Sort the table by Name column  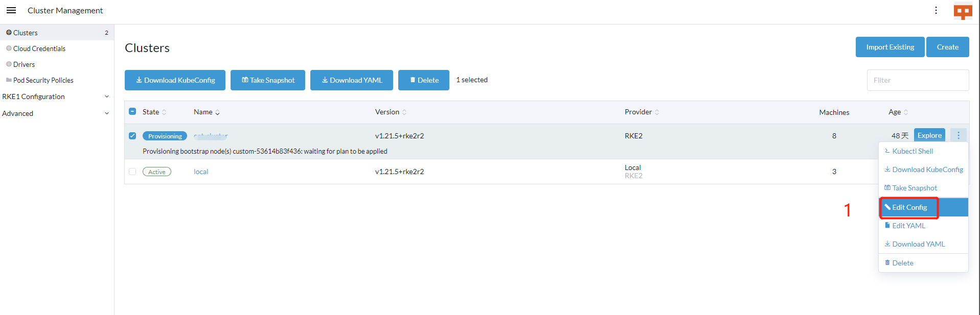pyautogui.click(x=207, y=112)
